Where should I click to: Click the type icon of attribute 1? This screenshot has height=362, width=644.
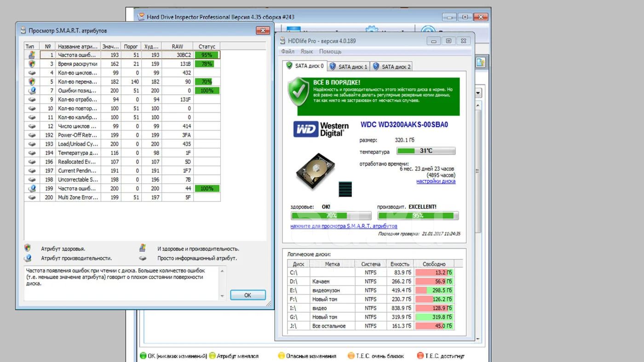32,55
